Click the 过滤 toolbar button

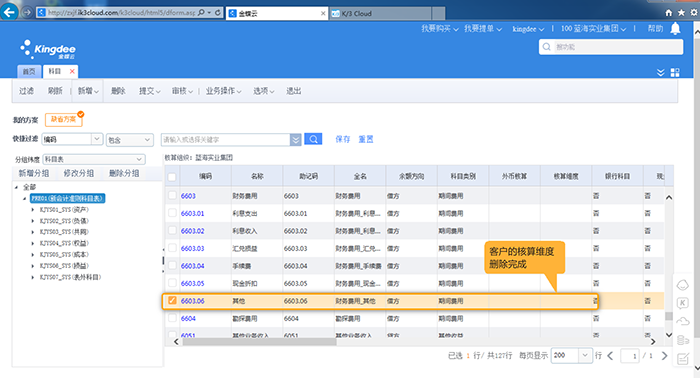(26, 91)
